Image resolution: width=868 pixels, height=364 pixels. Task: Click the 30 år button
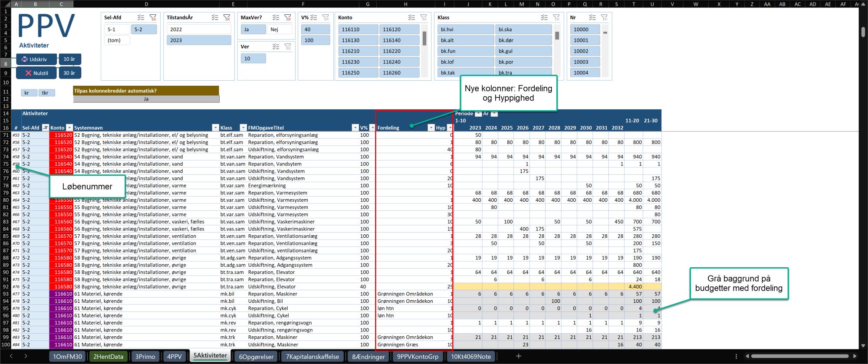pyautogui.click(x=69, y=73)
